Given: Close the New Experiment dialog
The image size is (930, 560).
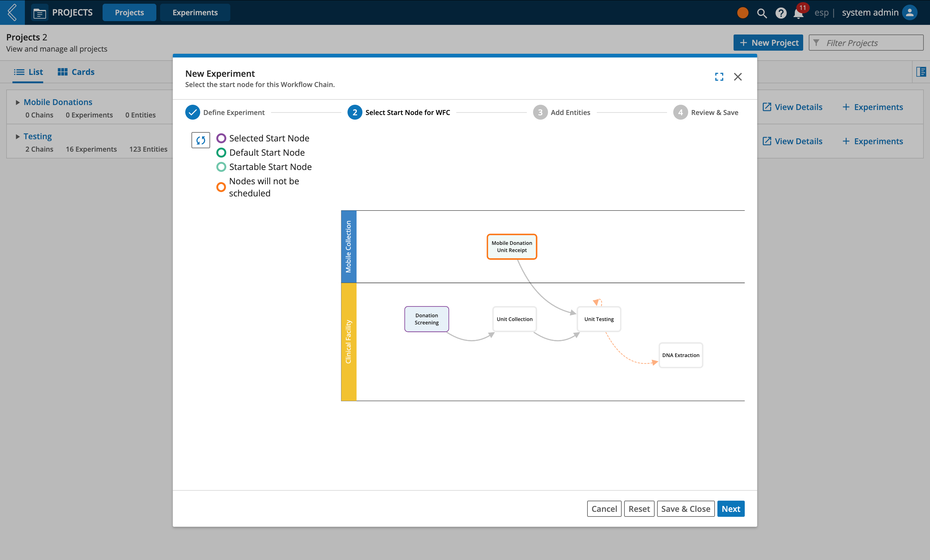Looking at the screenshot, I should 738,76.
